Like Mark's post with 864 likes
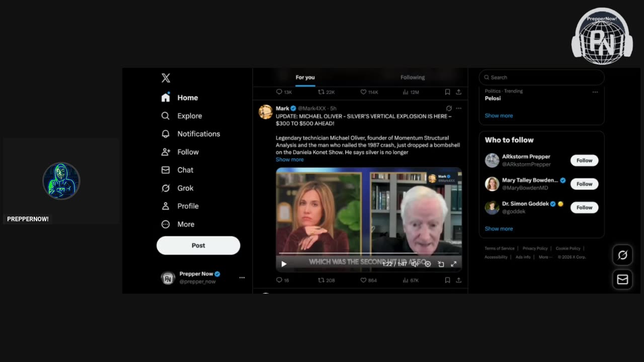Image resolution: width=644 pixels, height=362 pixels. (x=369, y=280)
